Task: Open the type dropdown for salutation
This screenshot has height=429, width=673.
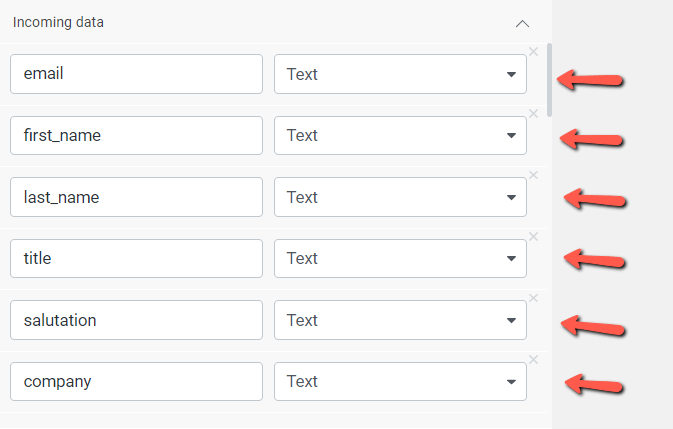Action: 400,320
